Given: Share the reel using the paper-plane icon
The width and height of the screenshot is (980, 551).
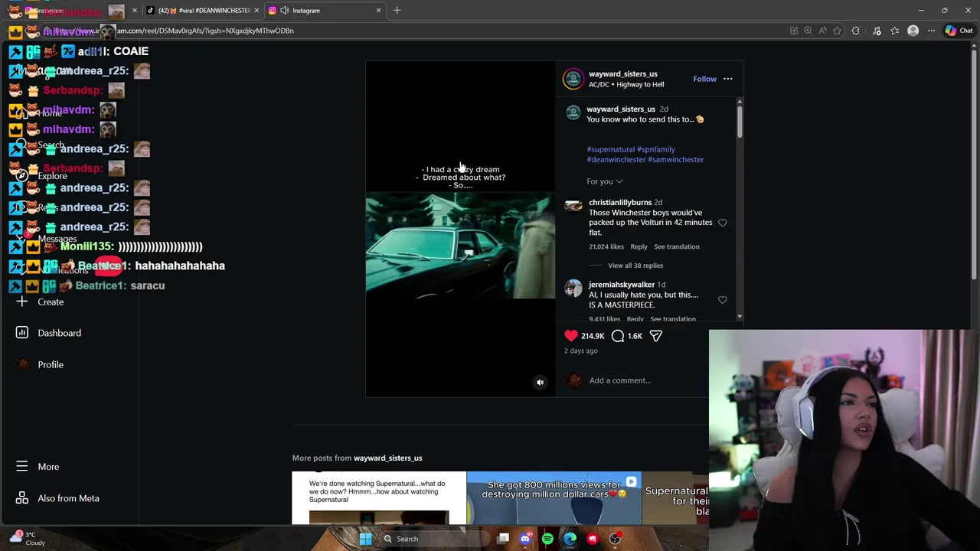Looking at the screenshot, I should [x=656, y=336].
